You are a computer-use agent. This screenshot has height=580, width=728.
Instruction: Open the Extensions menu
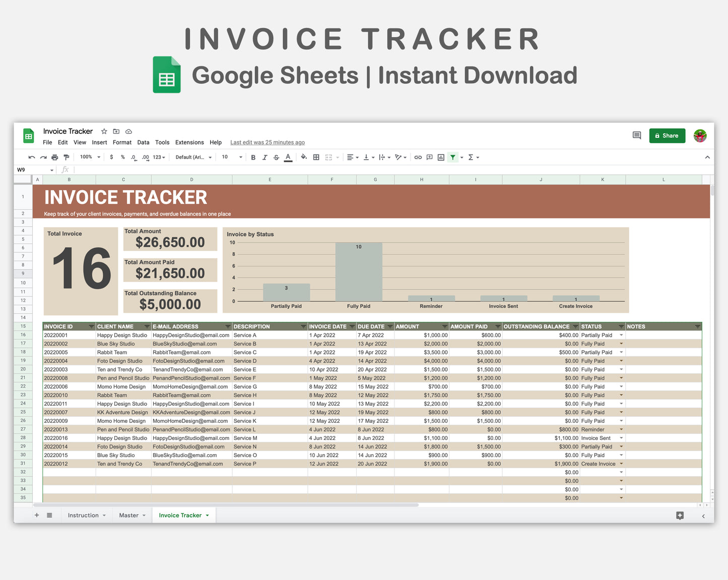(x=189, y=142)
